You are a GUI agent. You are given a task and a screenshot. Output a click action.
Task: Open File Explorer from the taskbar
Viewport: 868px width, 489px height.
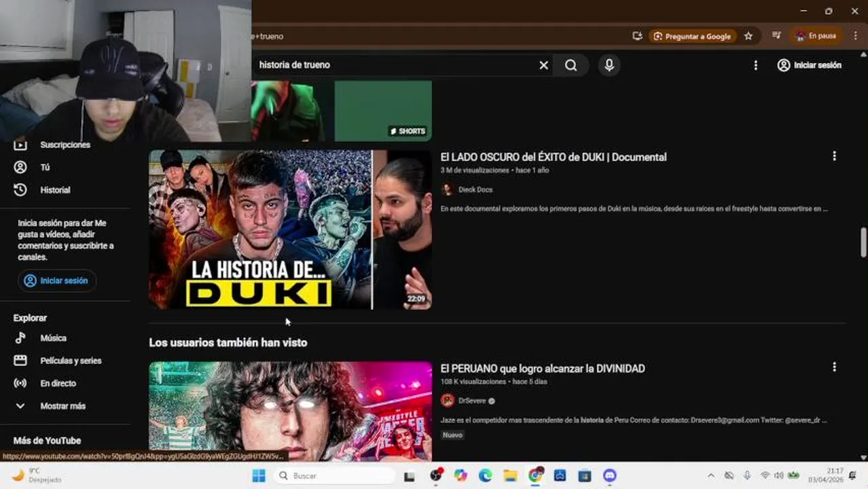click(x=510, y=476)
